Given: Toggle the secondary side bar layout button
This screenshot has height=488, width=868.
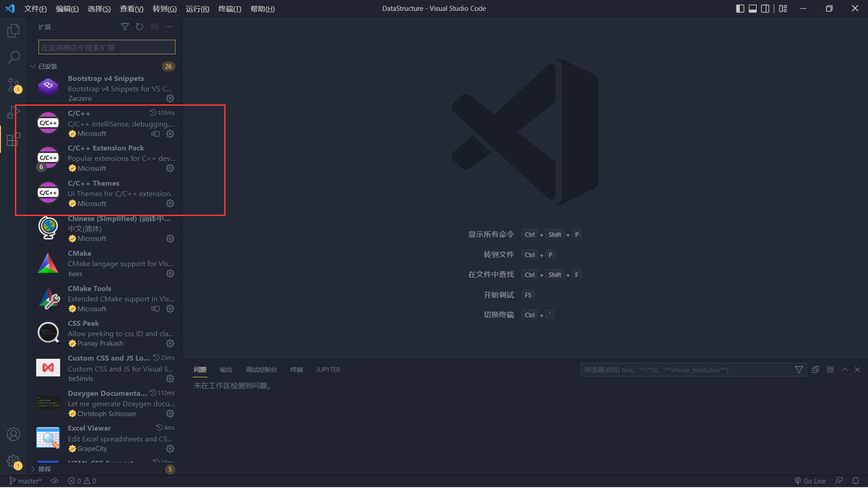Looking at the screenshot, I should pyautogui.click(x=765, y=9).
